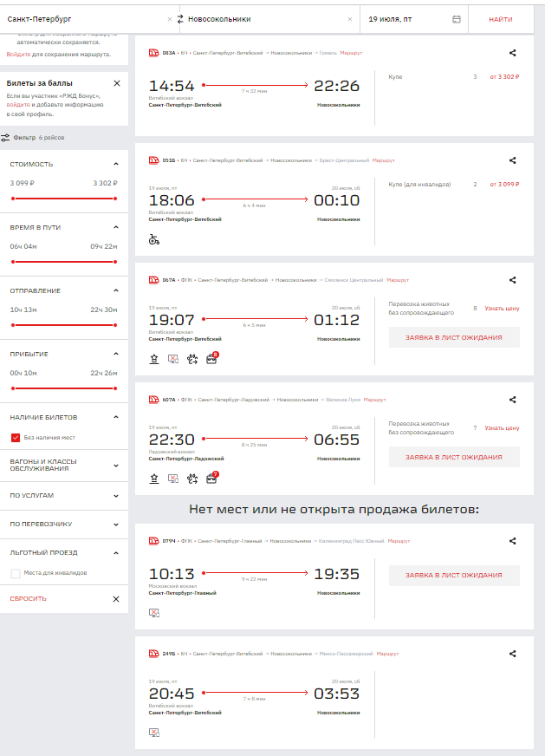545x756 pixels.
Task: Uncheck «Без наличия мест» checkbox
Action: (16, 437)
